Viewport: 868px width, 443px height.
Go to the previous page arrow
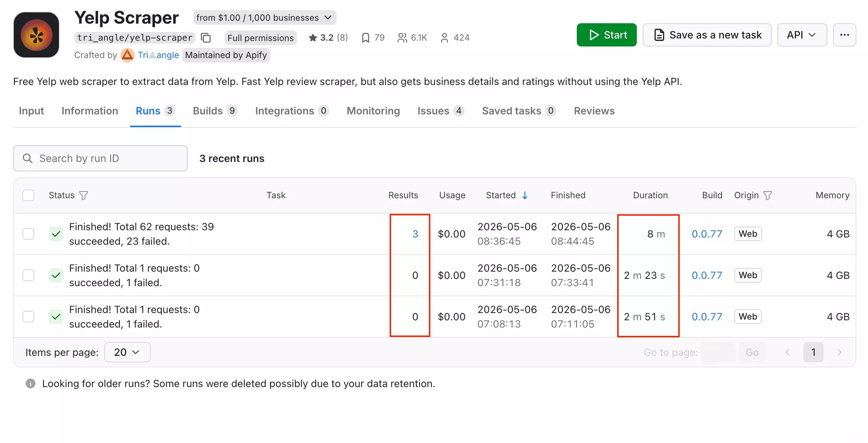tap(787, 352)
